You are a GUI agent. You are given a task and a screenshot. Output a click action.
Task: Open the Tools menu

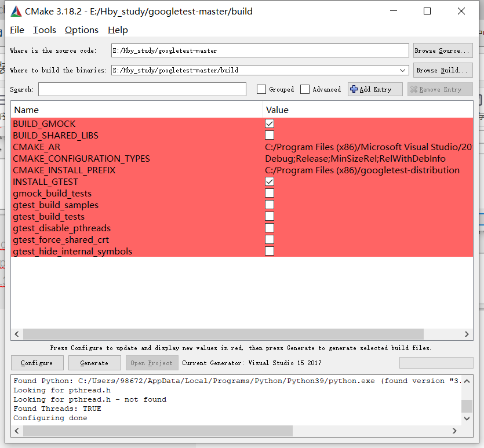pyautogui.click(x=45, y=30)
